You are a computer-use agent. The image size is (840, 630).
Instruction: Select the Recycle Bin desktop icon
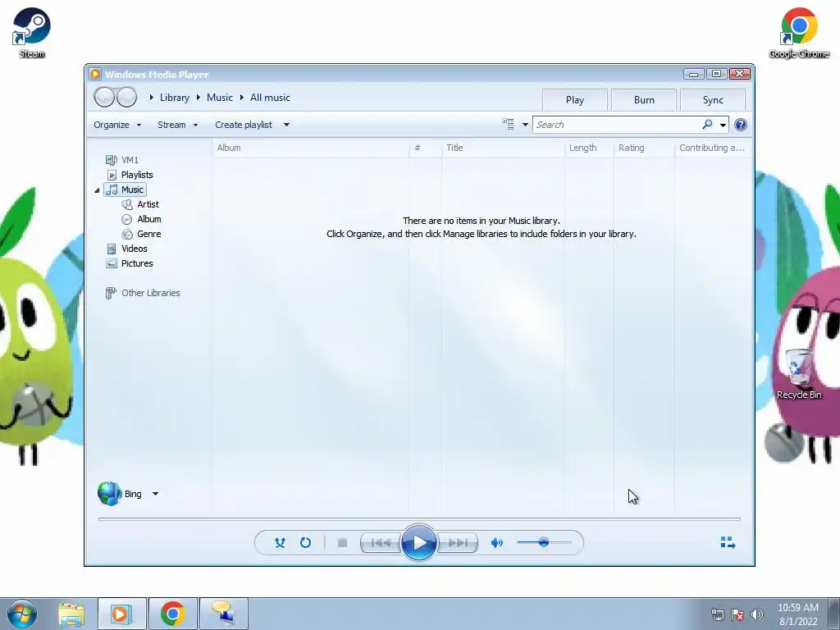[x=799, y=373]
